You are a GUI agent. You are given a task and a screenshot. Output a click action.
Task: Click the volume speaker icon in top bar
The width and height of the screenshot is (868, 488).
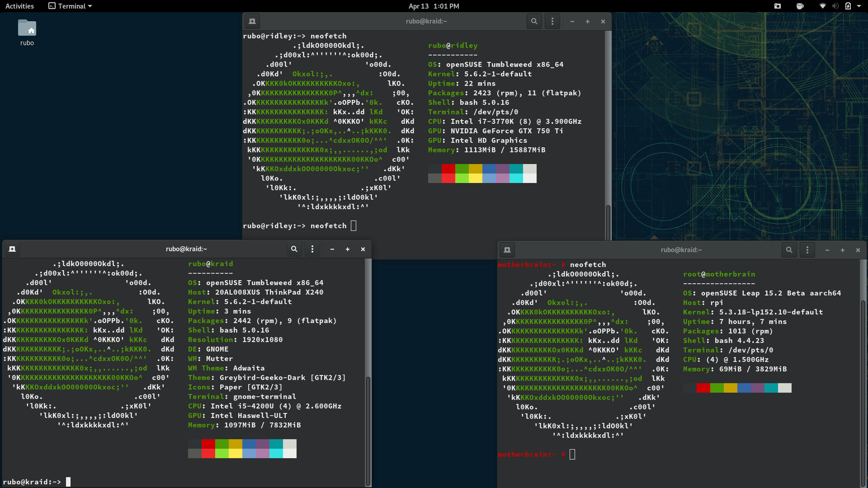pos(835,6)
